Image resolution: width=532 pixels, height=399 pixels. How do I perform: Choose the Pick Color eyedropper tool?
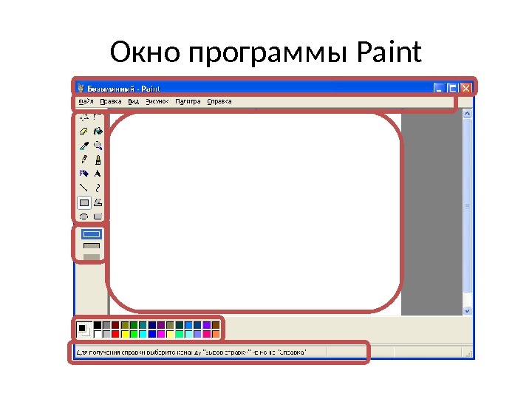(83, 146)
